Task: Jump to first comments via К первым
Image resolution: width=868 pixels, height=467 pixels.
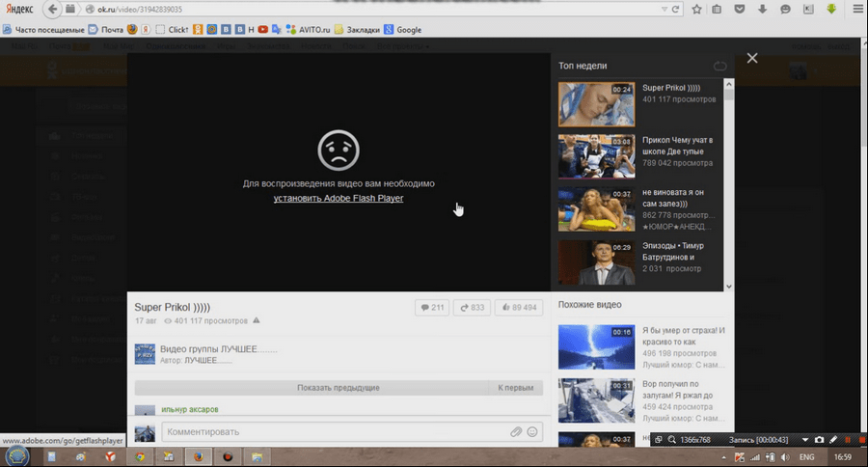Action: (x=515, y=388)
